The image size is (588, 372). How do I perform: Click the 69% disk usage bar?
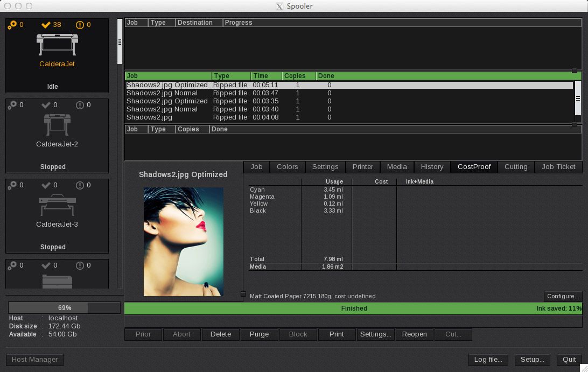point(65,308)
